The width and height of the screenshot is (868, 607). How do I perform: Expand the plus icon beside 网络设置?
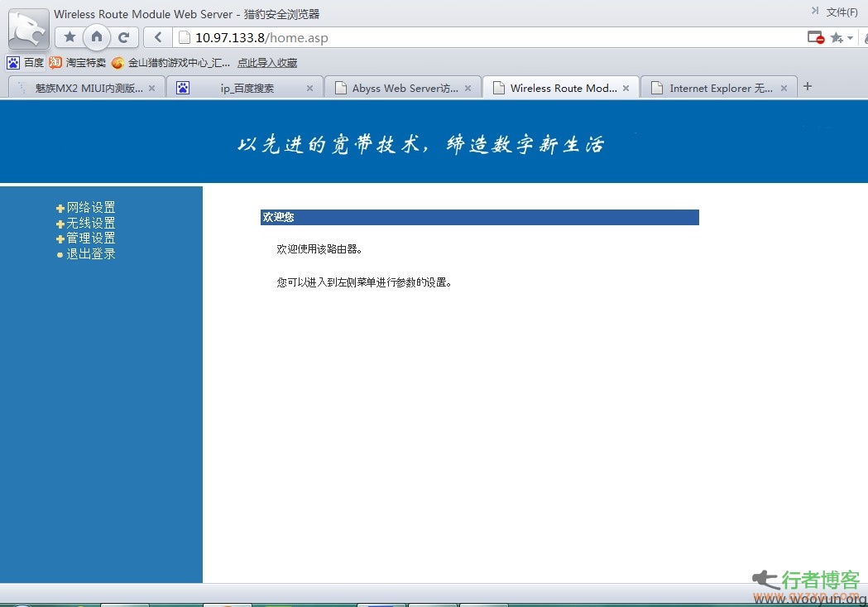60,208
